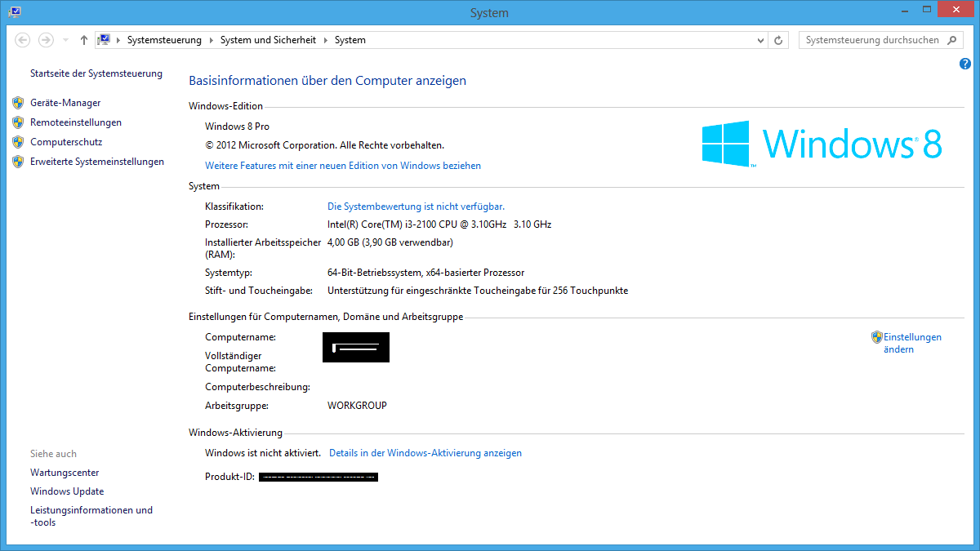This screenshot has width=980, height=551.
Task: Click the back navigation arrow
Action: point(23,40)
